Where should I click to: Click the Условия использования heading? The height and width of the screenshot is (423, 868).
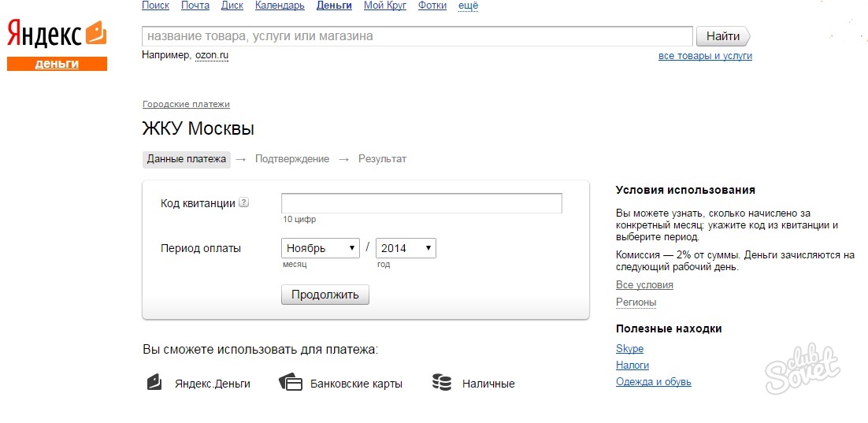(x=685, y=190)
